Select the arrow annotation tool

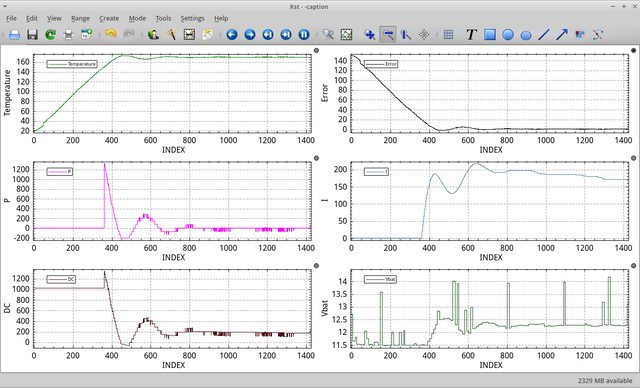point(562,35)
